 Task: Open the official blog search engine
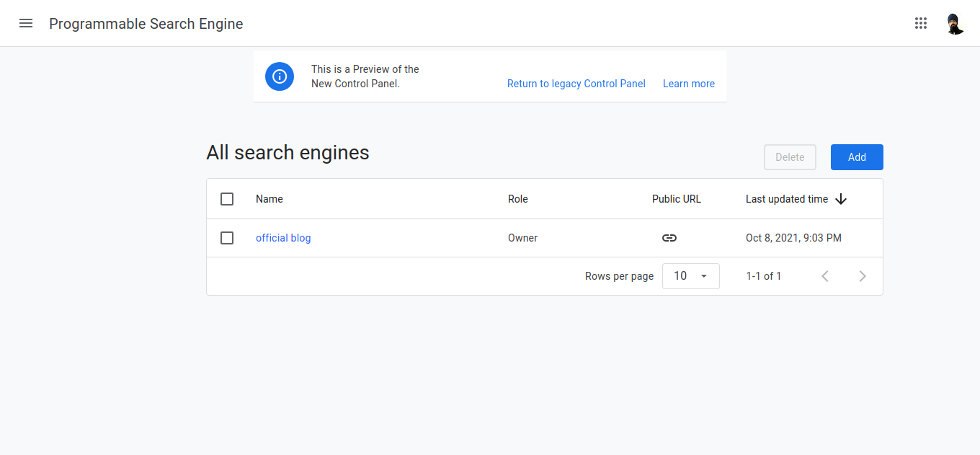point(283,237)
